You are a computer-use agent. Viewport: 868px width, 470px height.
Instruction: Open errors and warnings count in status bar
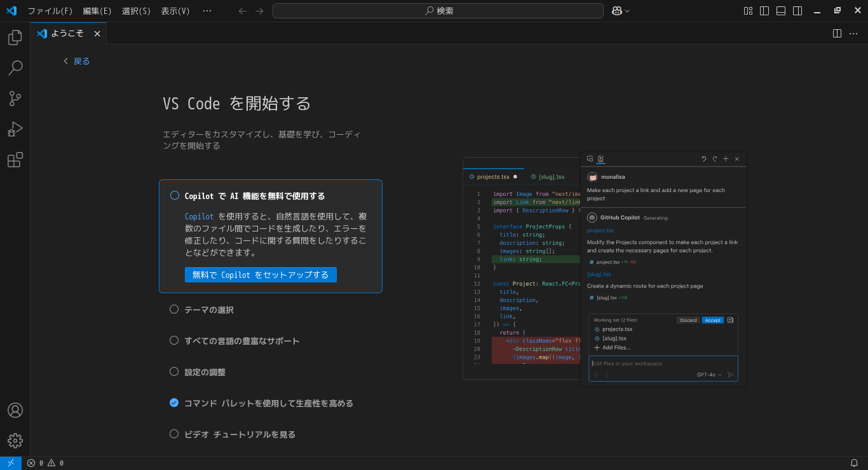click(x=45, y=463)
